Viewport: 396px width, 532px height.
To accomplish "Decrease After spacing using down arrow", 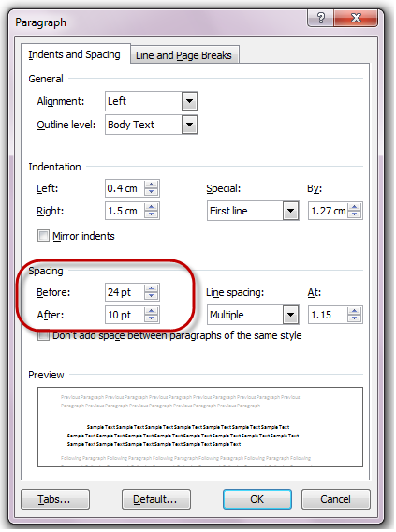I will (x=152, y=318).
